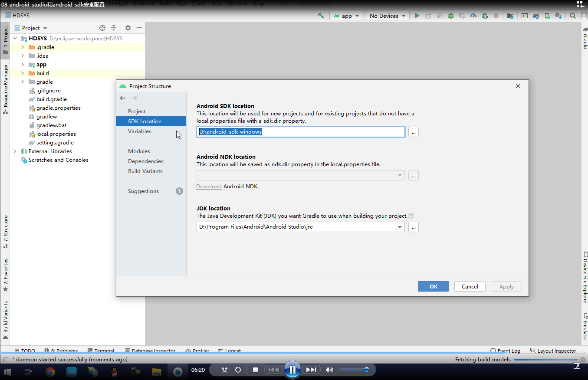The image size is (588, 380).
Task: Open the app run configuration dropdown
Action: tap(346, 16)
